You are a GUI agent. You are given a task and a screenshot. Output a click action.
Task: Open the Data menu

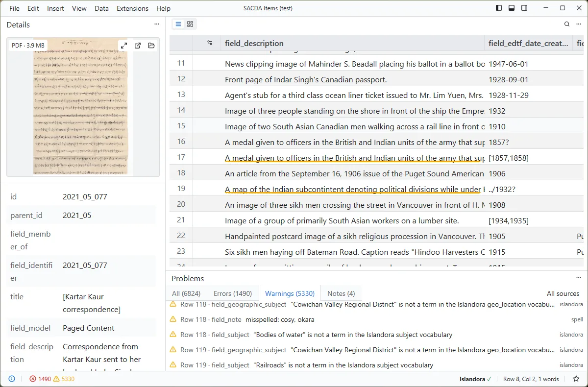pos(102,8)
